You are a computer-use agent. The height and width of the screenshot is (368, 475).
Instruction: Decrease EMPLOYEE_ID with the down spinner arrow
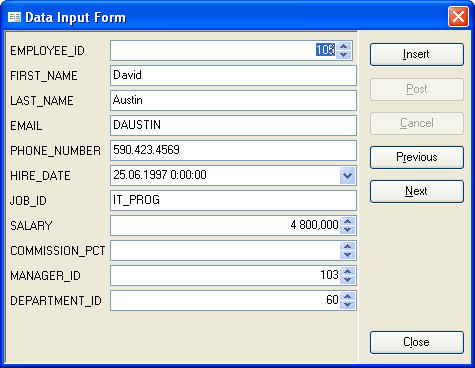tap(344, 55)
